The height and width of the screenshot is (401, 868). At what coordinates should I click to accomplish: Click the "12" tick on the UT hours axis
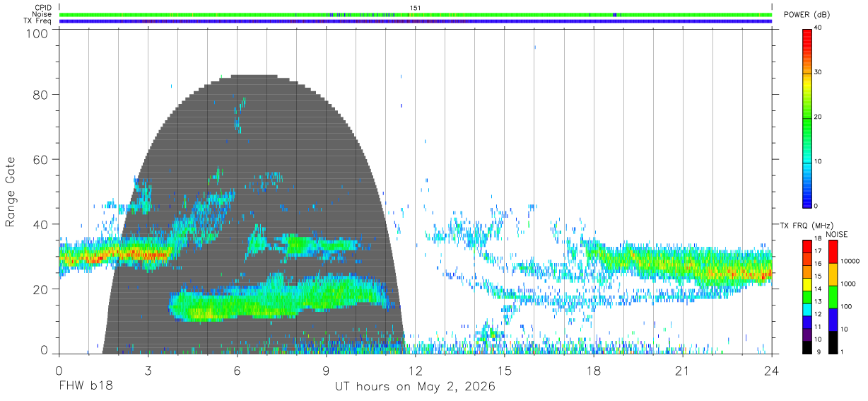pos(416,370)
